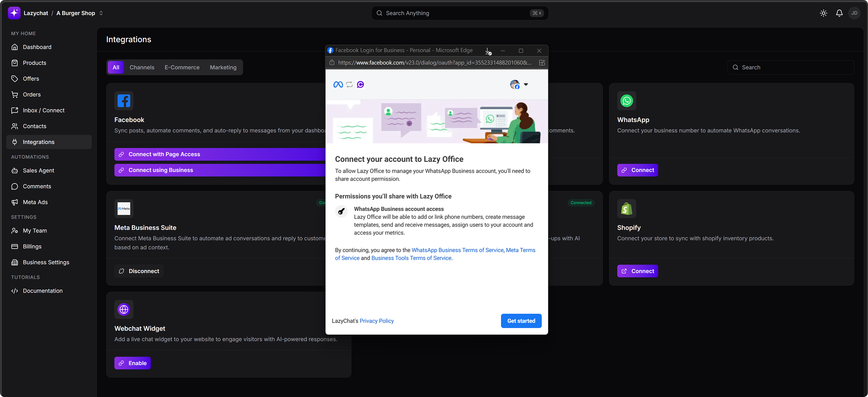Disconnect Meta Business Suite
The height and width of the screenshot is (397, 868).
139,271
